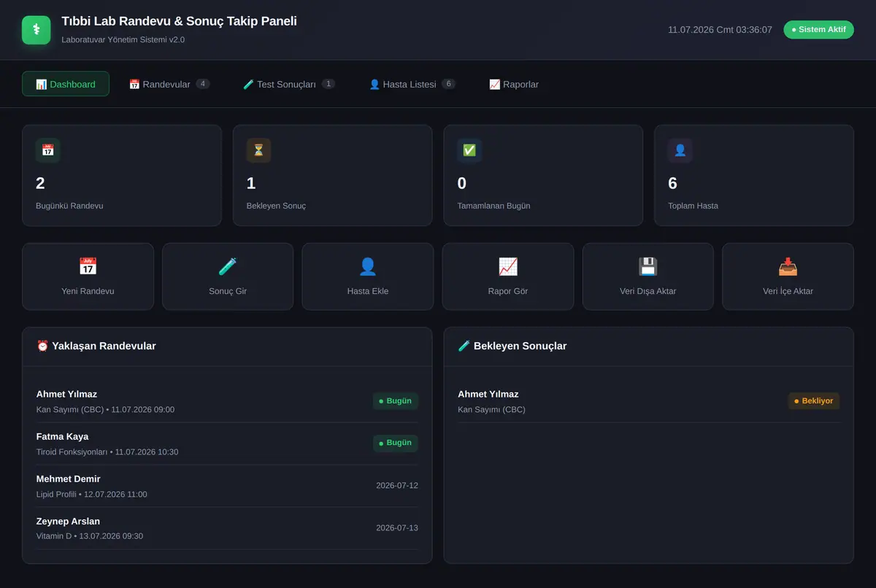
Task: Click the date and time display in header
Action: point(720,30)
